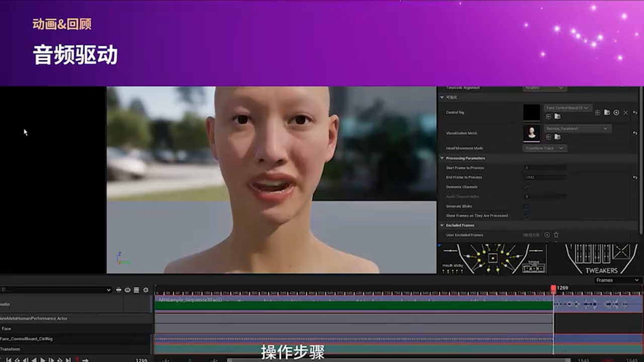Revert End Frame to Process with the reset arrow
Image resolution: width=644 pixels, height=362 pixels.
(635, 177)
